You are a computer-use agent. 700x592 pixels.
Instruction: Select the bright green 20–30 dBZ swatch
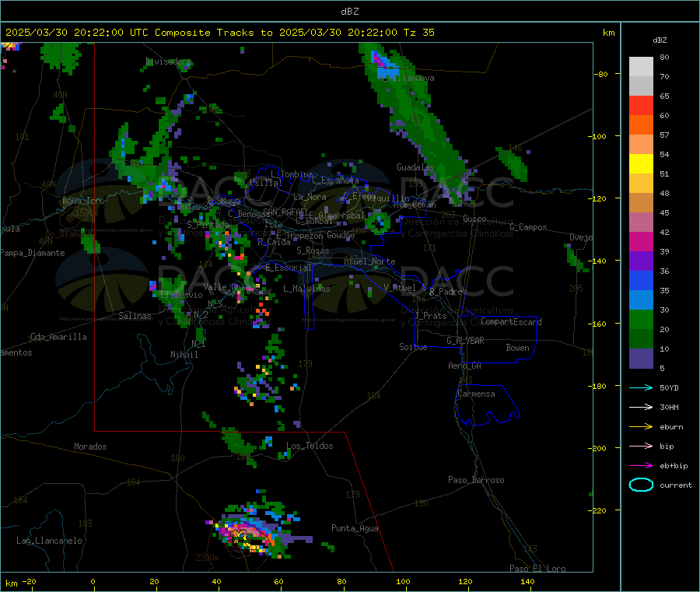click(641, 319)
